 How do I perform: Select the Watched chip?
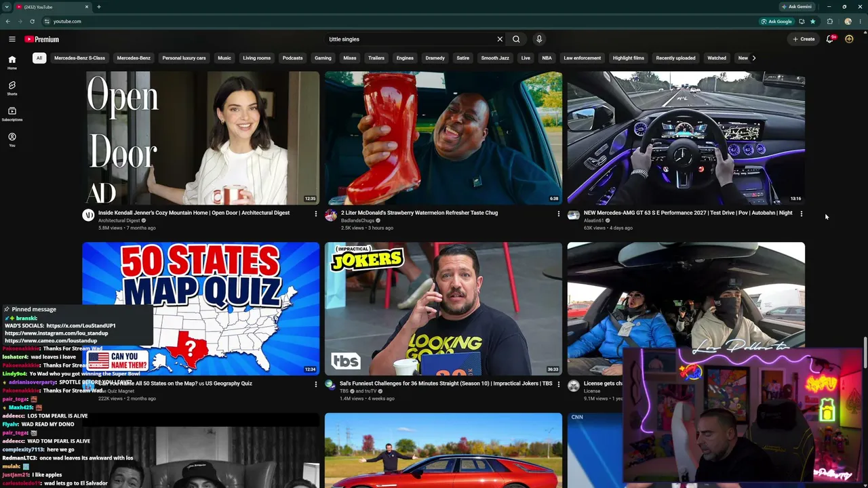[x=717, y=58]
